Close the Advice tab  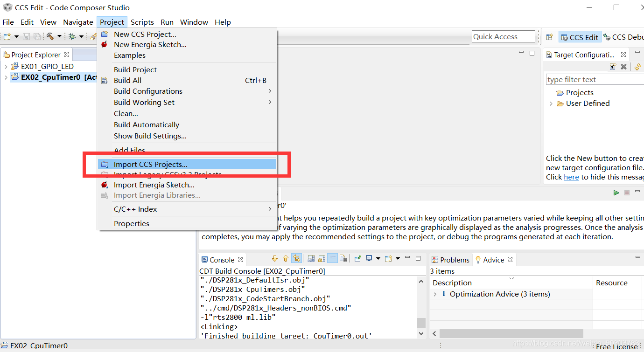[510, 260]
